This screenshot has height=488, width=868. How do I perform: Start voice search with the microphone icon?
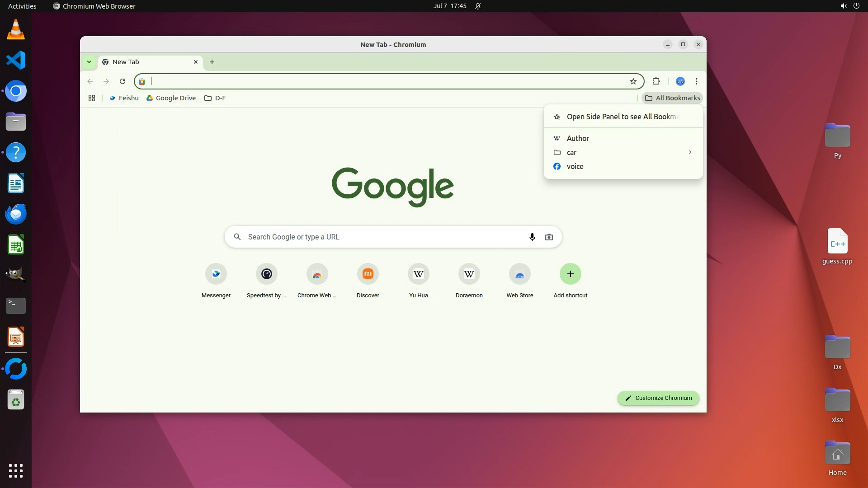click(x=532, y=237)
